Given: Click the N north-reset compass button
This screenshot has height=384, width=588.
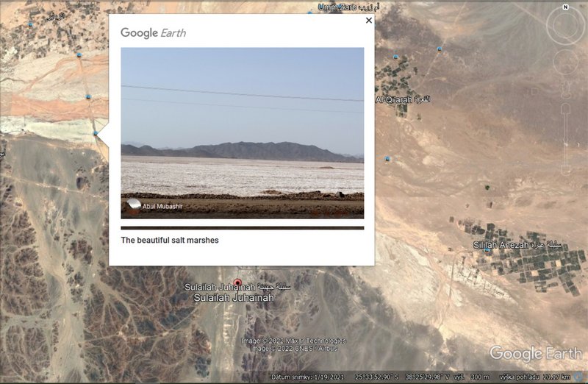Looking at the screenshot, I should coord(565,7).
